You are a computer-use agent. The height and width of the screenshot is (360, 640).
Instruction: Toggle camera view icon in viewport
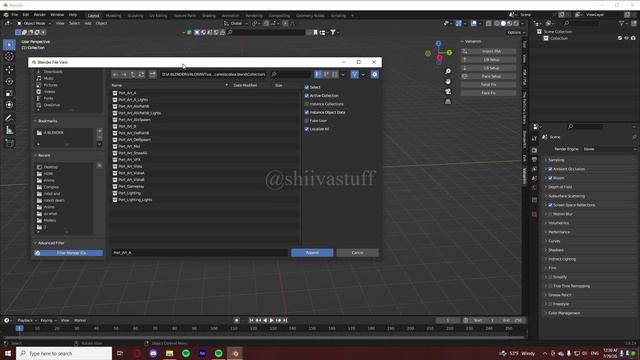point(448,91)
